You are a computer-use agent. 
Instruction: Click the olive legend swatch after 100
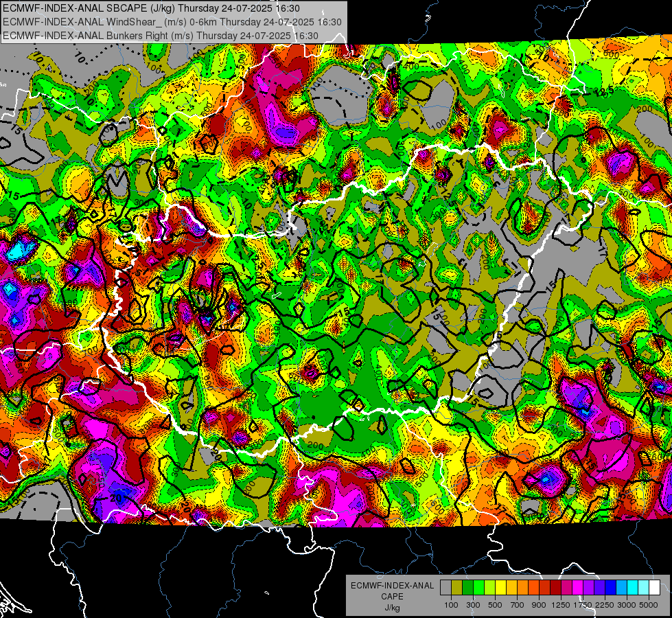click(457, 588)
